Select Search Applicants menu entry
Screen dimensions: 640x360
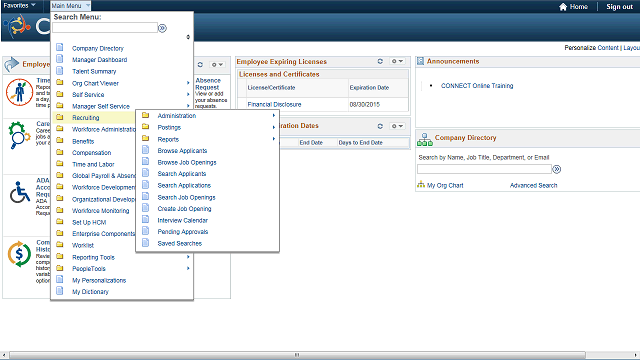[x=182, y=174]
